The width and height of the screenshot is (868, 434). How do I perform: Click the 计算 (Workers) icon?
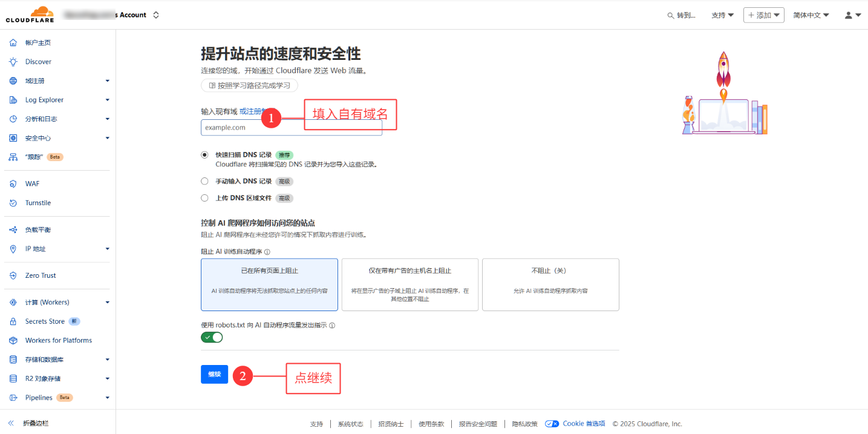click(x=13, y=302)
